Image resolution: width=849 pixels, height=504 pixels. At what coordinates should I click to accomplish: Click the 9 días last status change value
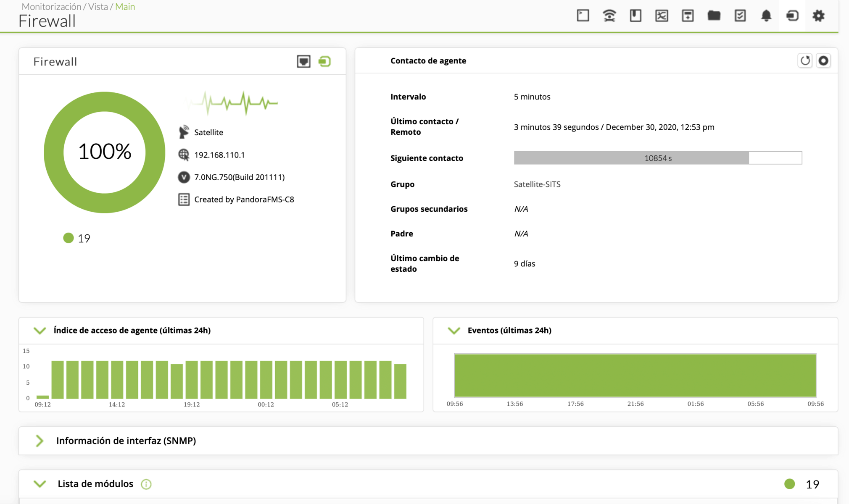click(524, 263)
